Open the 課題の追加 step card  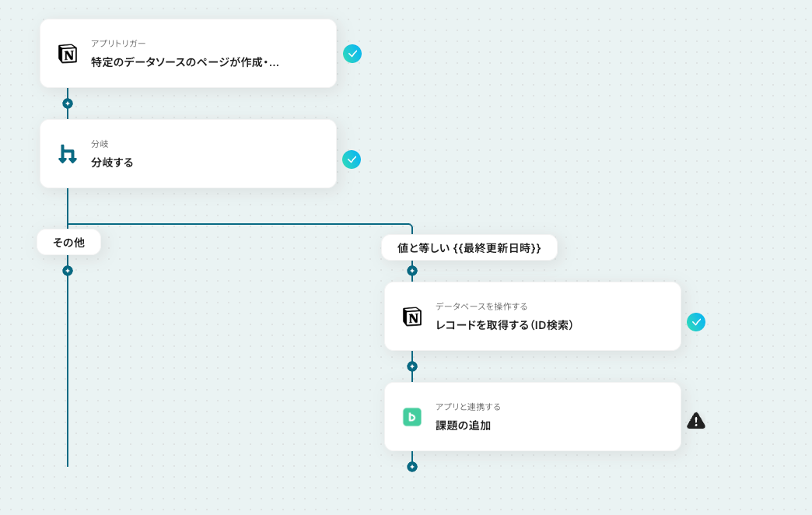click(x=532, y=416)
